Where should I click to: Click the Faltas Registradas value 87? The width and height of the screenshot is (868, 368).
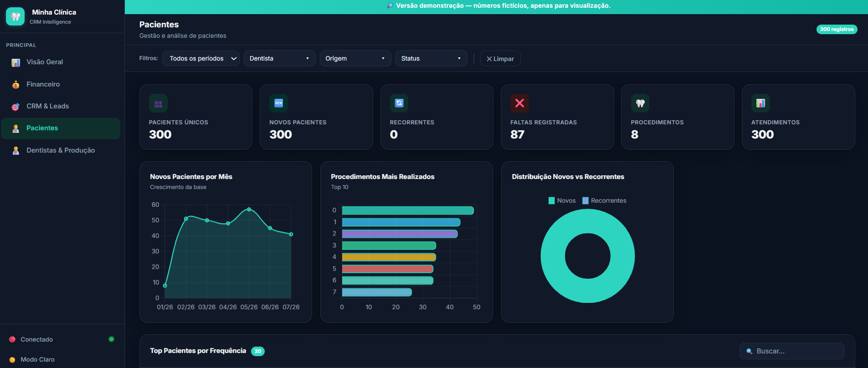click(517, 135)
